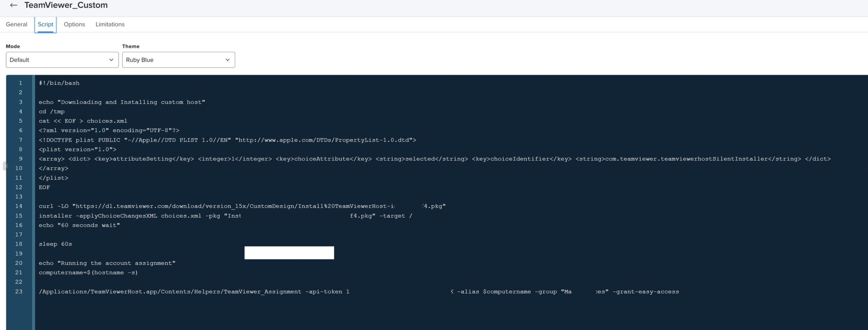The image size is (868, 330).
Task: Click the DOCTYPE plist PUBLIC line
Action: pos(227,140)
